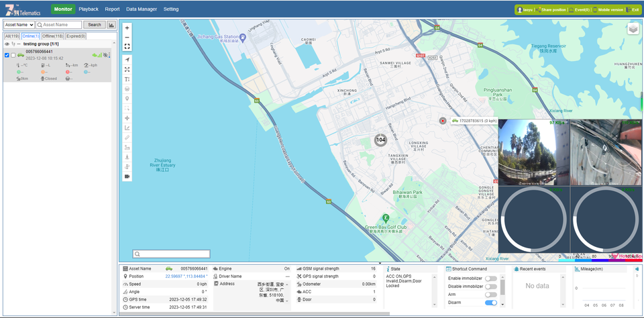The width and height of the screenshot is (644, 318).
Task: Click the red vehicle marker on map
Action: (442, 121)
